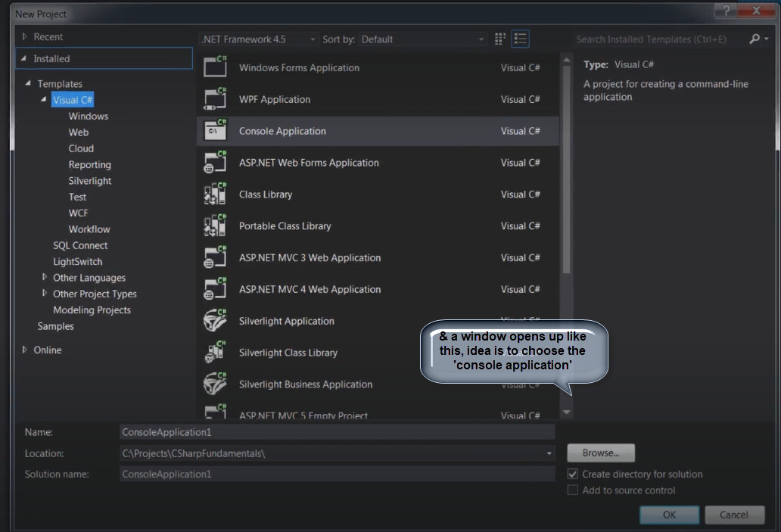Collapse the Visual C# tree node arrow

(44, 99)
